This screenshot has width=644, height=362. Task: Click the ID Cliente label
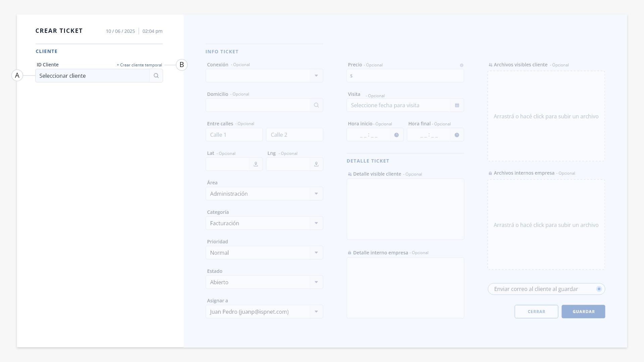tap(48, 65)
